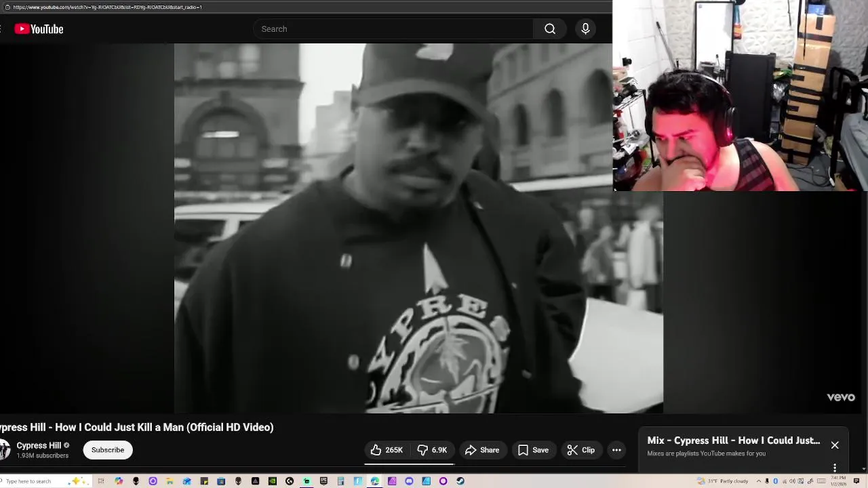
Task: Click the 'Mix - Cypress Hill - How I Could Just...' title
Action: (734, 441)
